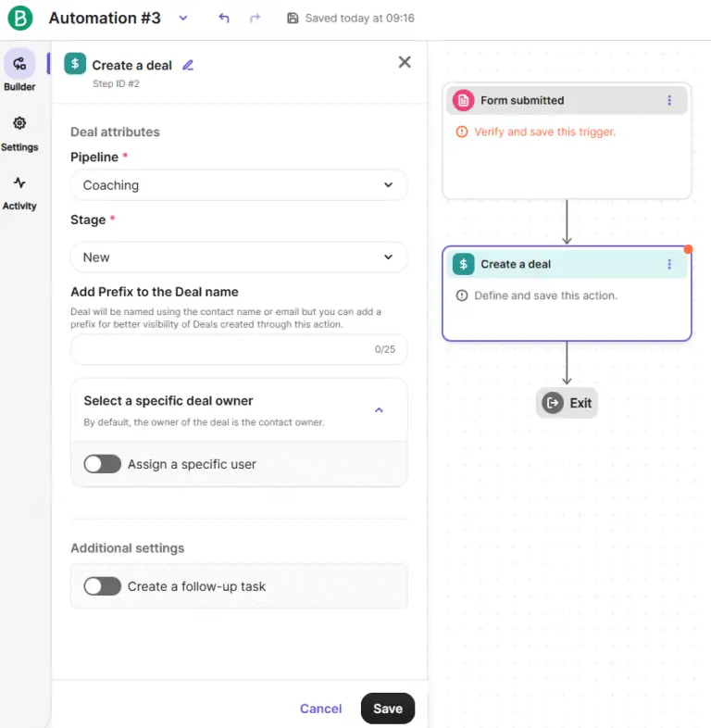
Task: Open the Stage dropdown showing New
Action: (x=239, y=257)
